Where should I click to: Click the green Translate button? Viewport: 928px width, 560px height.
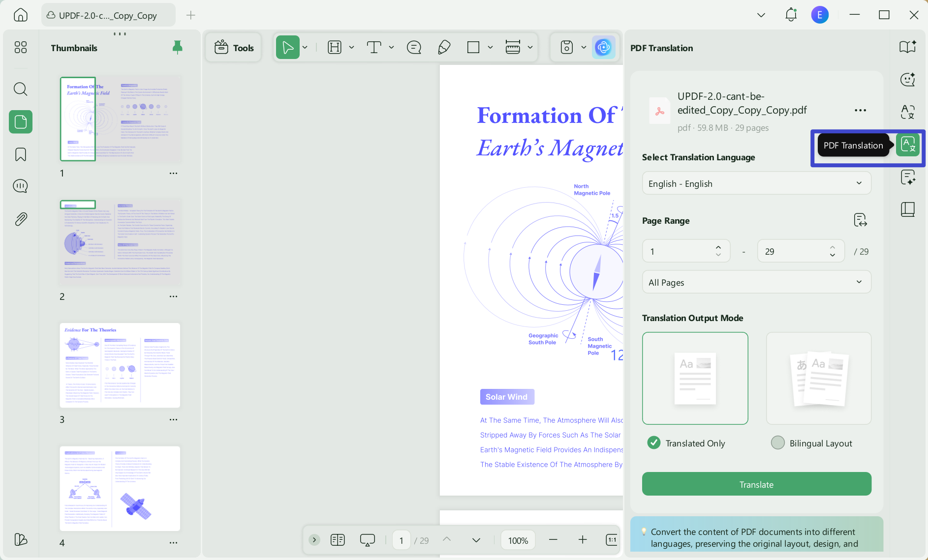pos(756,484)
